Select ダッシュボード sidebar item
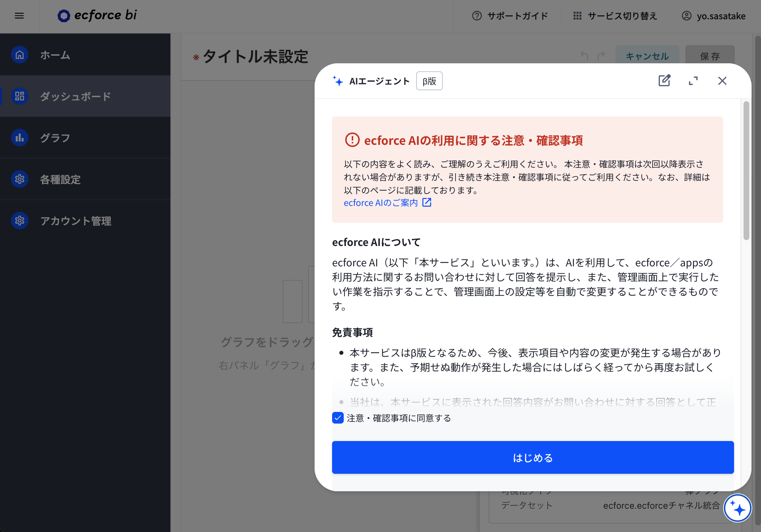 point(85,96)
